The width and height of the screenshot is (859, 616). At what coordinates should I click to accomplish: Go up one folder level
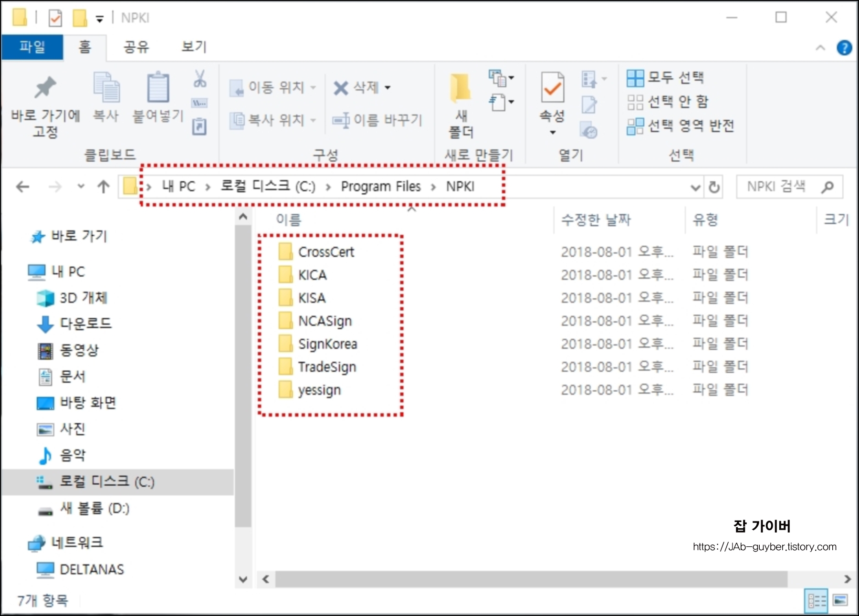pos(103,187)
